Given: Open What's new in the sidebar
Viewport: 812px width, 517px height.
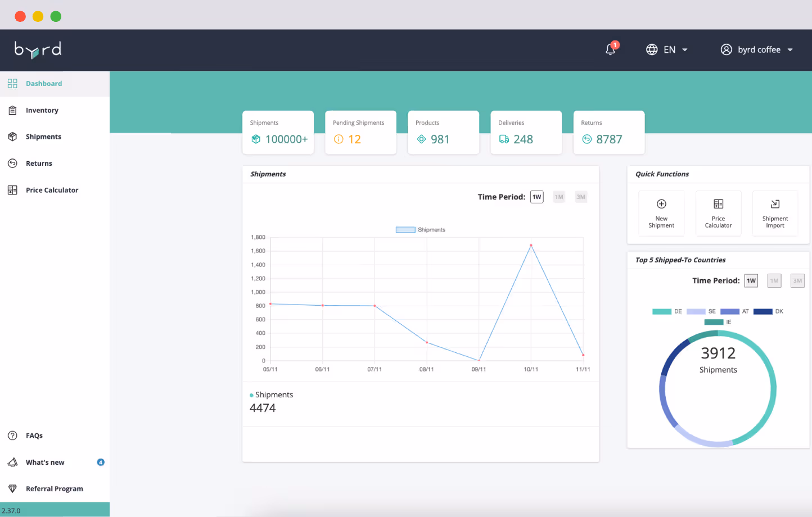Looking at the screenshot, I should (x=55, y=462).
